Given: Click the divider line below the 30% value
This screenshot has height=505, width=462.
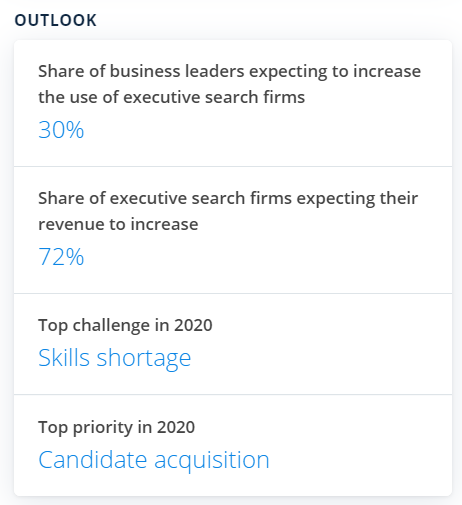Looking at the screenshot, I should pyautogui.click(x=233, y=166).
